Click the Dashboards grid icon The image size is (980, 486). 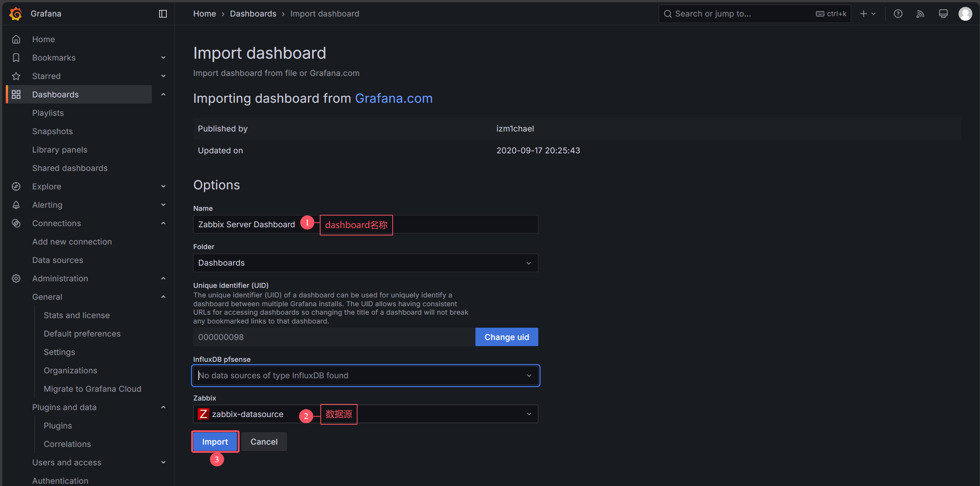point(16,94)
